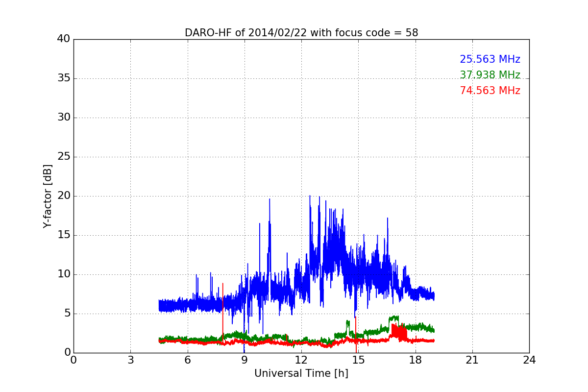Click y-axis tick label 25
The width and height of the screenshot is (588, 392).
[x=63, y=157]
